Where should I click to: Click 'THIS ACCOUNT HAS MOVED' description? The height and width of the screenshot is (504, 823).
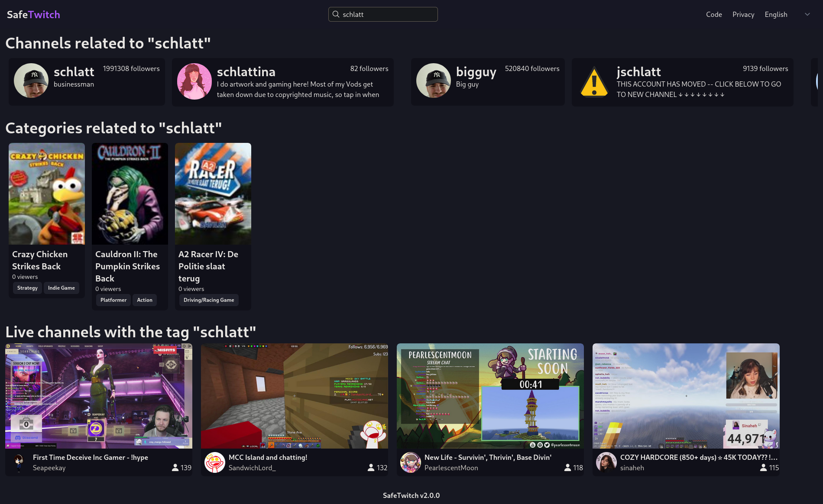pyautogui.click(x=699, y=89)
